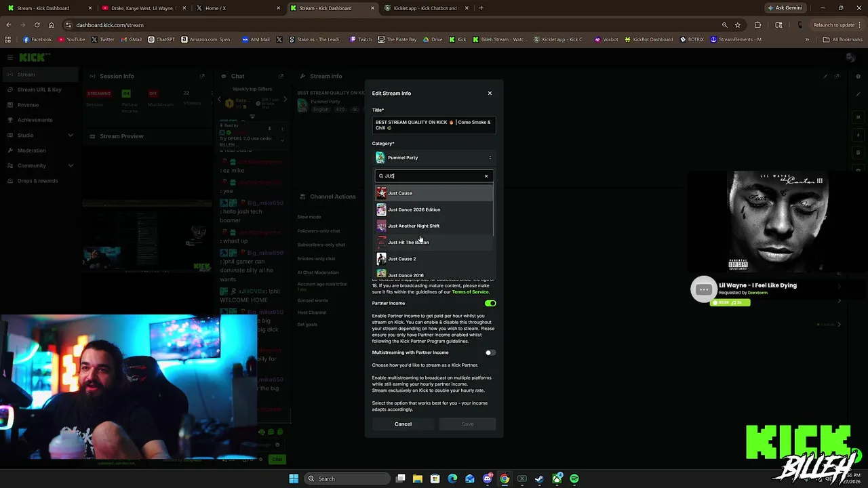
Task: Open the All Bookmarks folder
Action: [842, 39]
